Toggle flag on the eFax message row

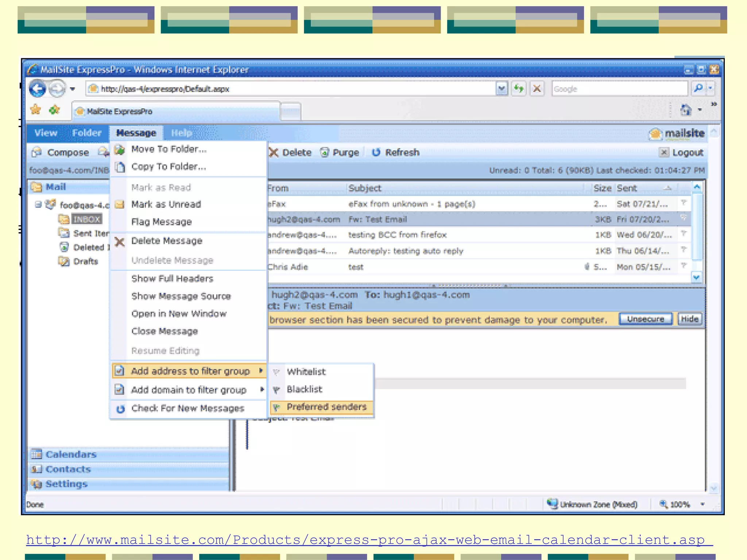click(x=684, y=203)
